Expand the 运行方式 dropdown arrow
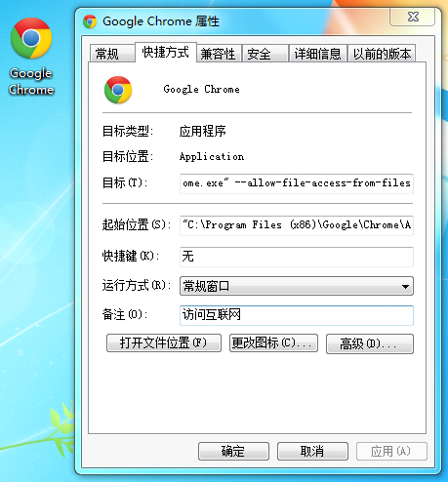This screenshot has height=482, width=448. [405, 287]
